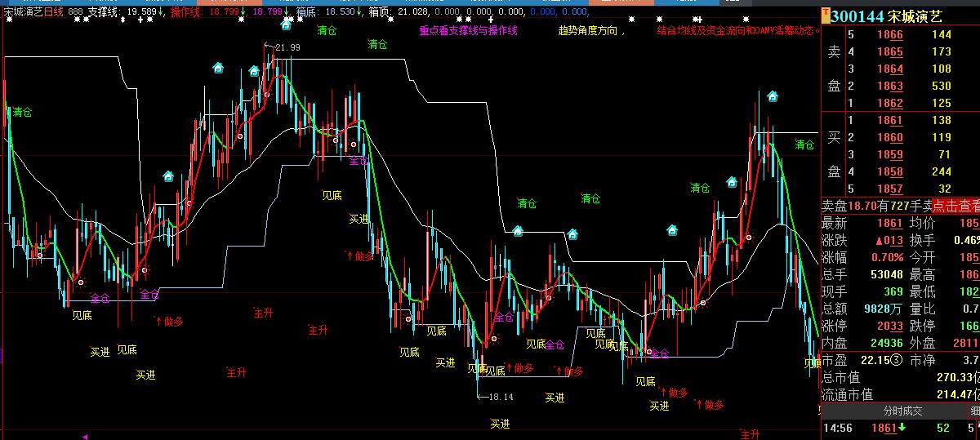Click the 18.14 low price label
This screenshot has height=440, width=980.
500,397
